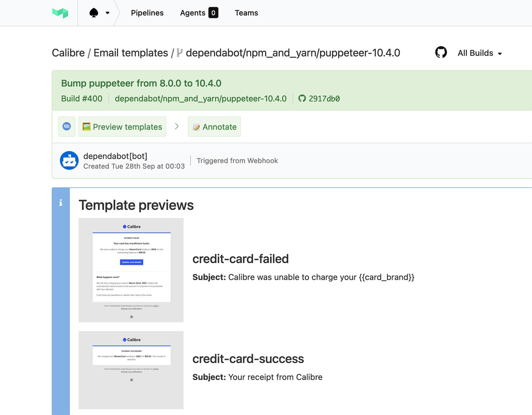Open the Teams menu item
The height and width of the screenshot is (415, 532).
pyautogui.click(x=246, y=13)
